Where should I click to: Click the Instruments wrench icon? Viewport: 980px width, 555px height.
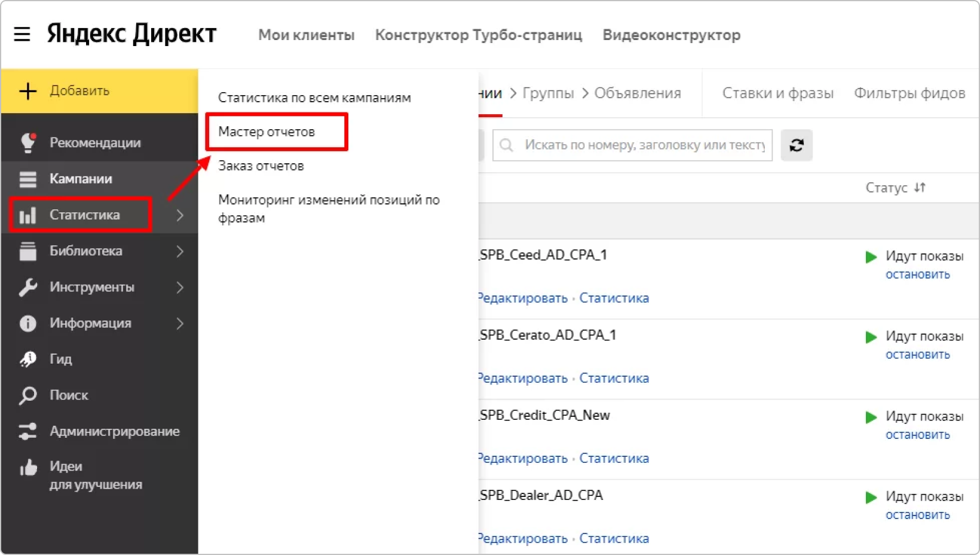tap(28, 287)
